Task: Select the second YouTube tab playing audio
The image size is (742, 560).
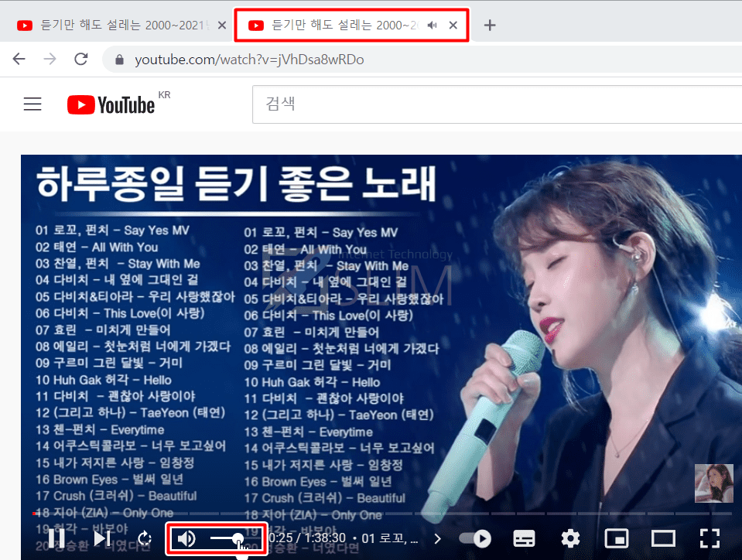Action: (x=351, y=25)
